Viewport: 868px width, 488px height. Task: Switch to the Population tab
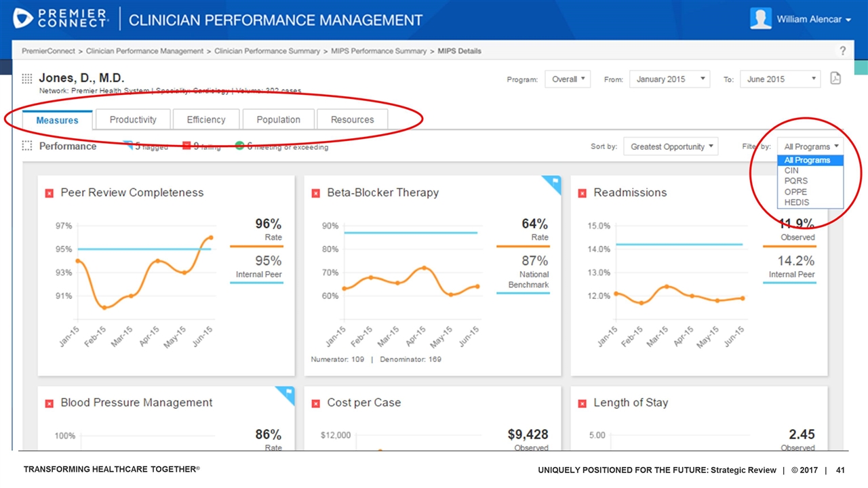coord(278,119)
